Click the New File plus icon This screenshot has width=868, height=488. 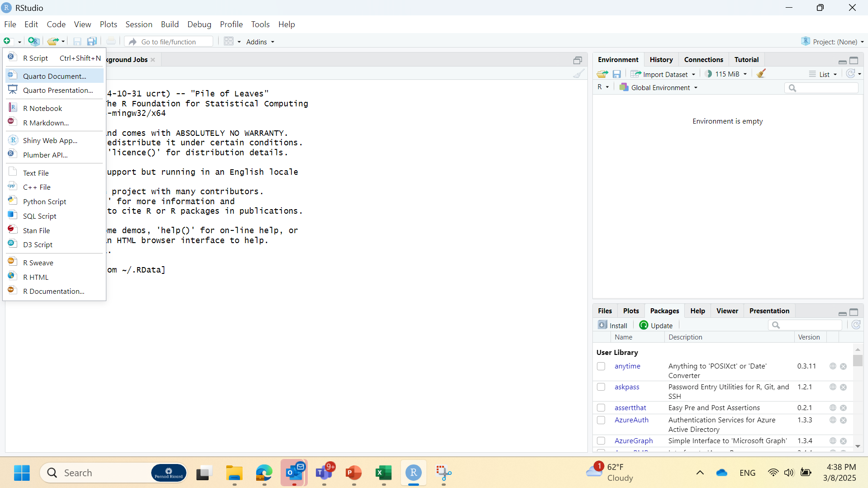click(x=8, y=42)
